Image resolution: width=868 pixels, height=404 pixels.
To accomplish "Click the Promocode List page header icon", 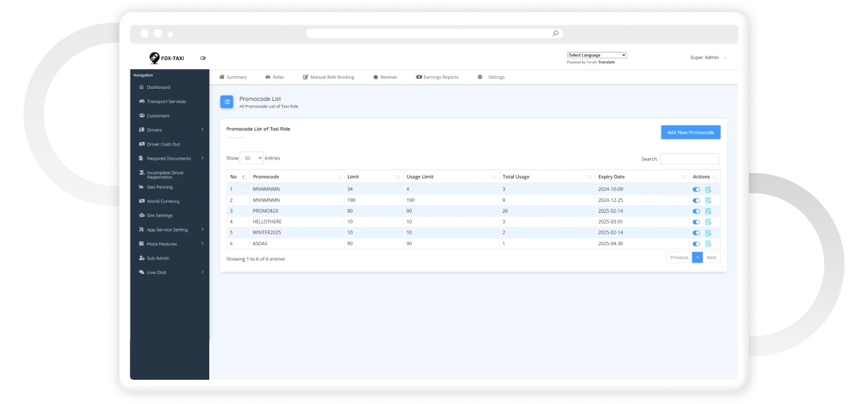I will [x=227, y=102].
